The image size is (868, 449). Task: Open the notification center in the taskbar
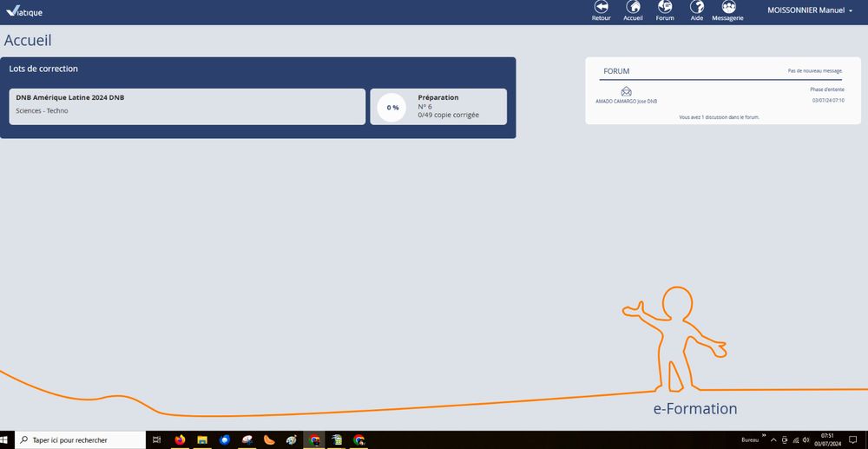(852, 440)
